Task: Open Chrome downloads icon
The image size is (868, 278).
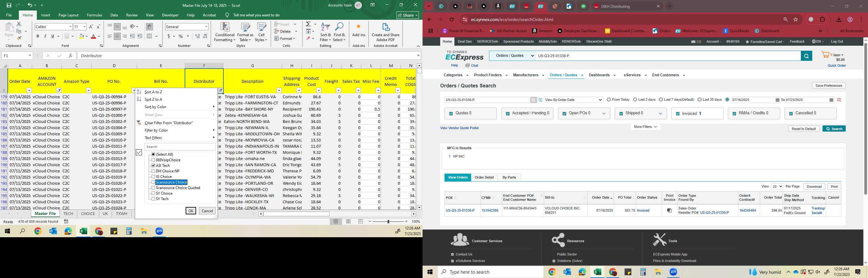Action: click(839, 19)
